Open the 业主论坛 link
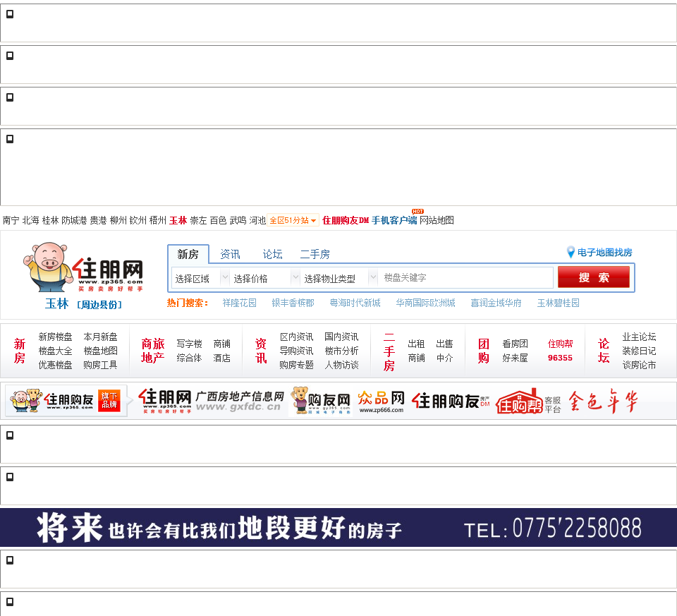The width and height of the screenshot is (677, 616). click(x=639, y=337)
